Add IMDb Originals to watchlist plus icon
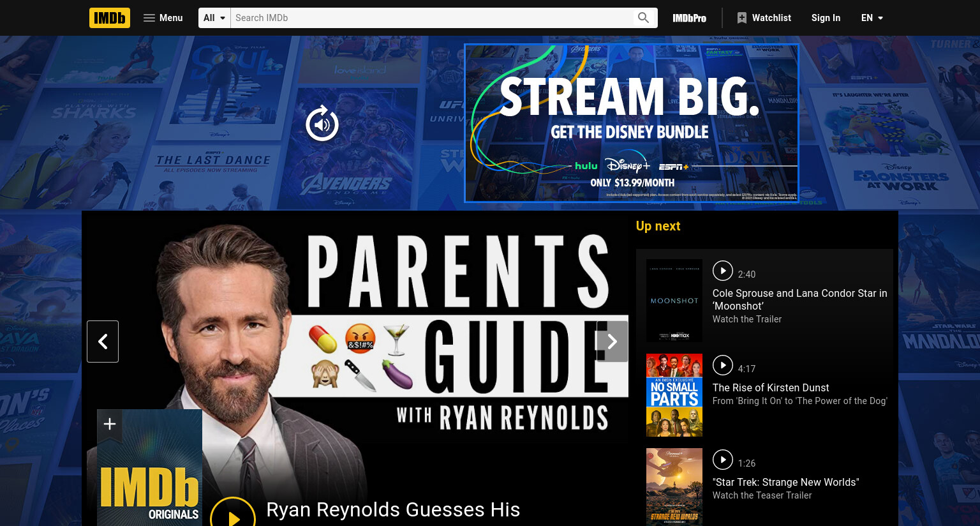Image resolution: width=980 pixels, height=526 pixels. pyautogui.click(x=110, y=424)
